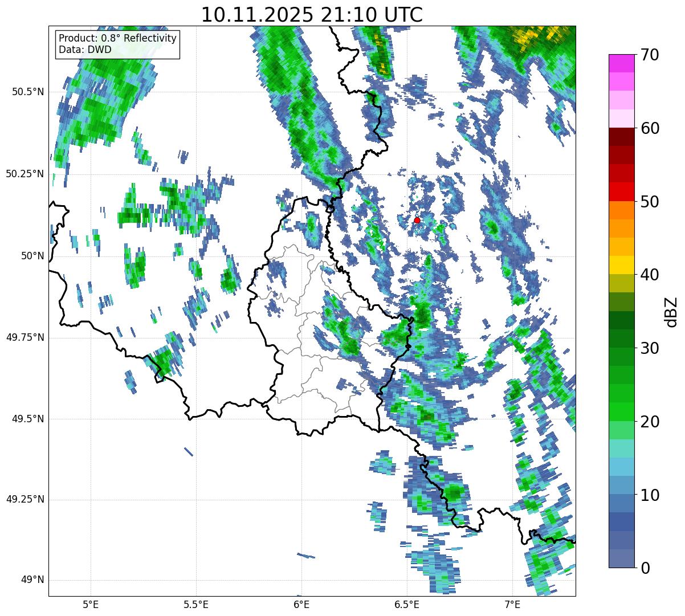Viewport: 685px width, 616px height.
Task: Click the latitude label 49.5°N
Action: (28, 419)
